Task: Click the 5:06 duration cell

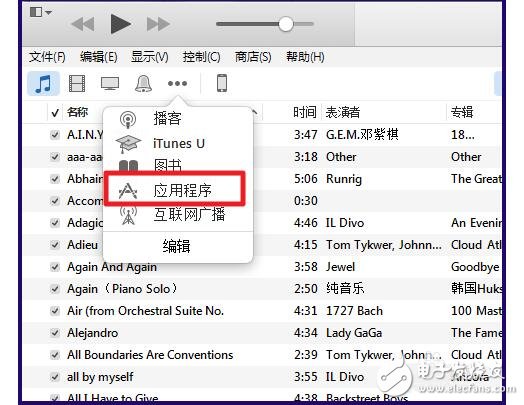Action: [x=305, y=179]
